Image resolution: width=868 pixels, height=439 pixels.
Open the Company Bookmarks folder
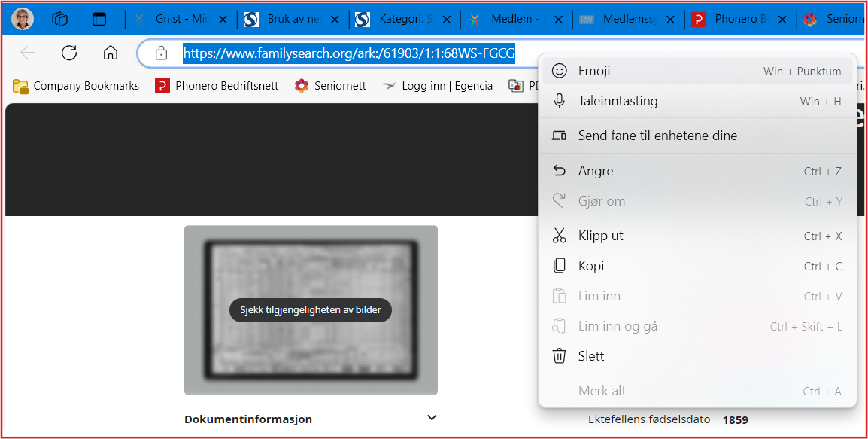click(76, 86)
